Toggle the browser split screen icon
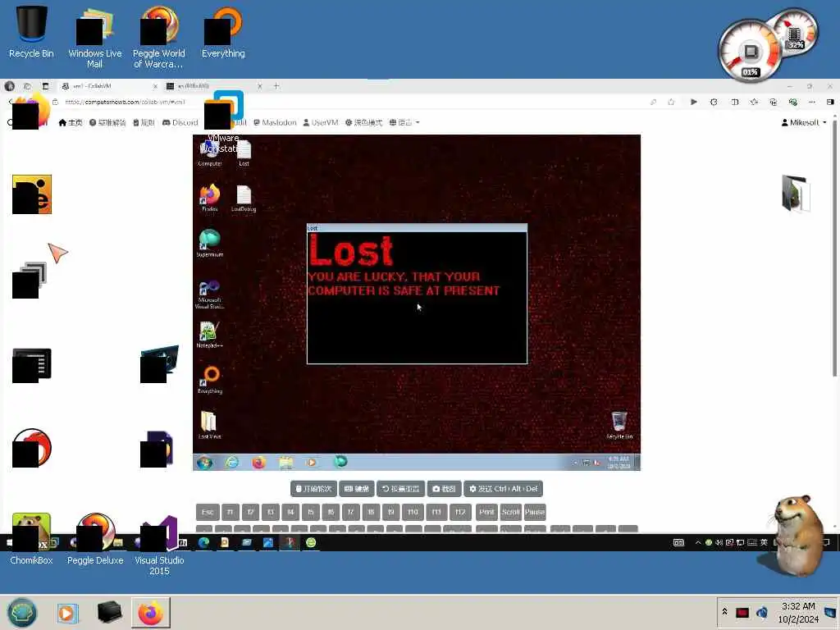This screenshot has width=840, height=630. tap(734, 102)
